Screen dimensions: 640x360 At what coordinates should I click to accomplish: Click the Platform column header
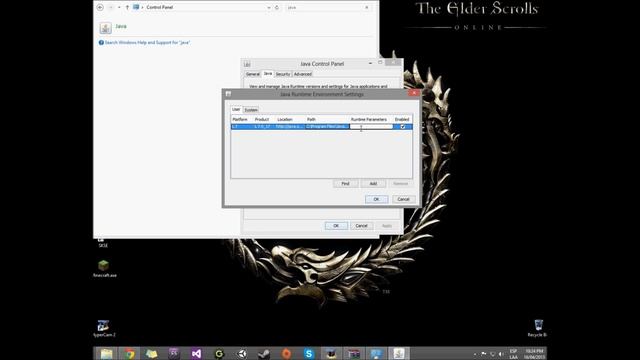tap(242, 119)
